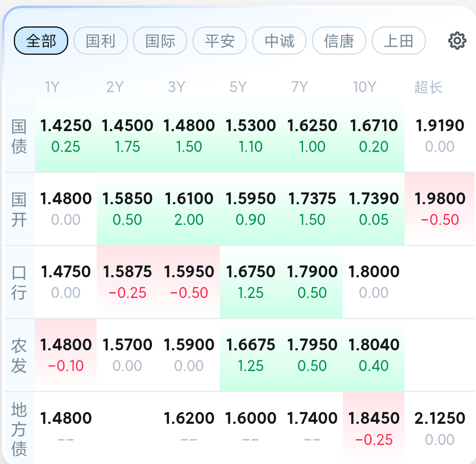Open 国债 1Y cell 1.4250
Viewport: 476px width, 464px height.
click(66, 136)
